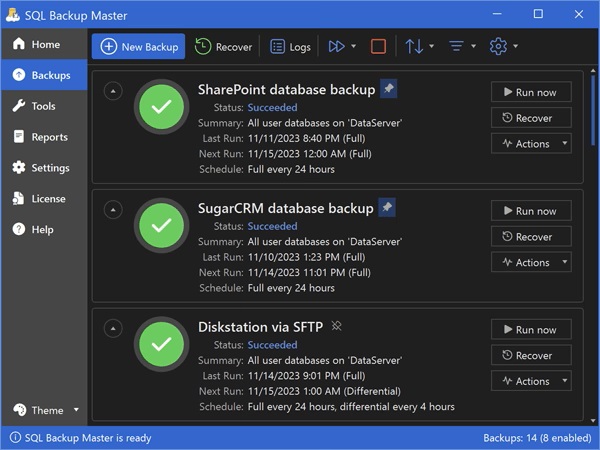Image resolution: width=600 pixels, height=450 pixels.
Task: Run the SharePoint backup now
Action: [x=531, y=92]
